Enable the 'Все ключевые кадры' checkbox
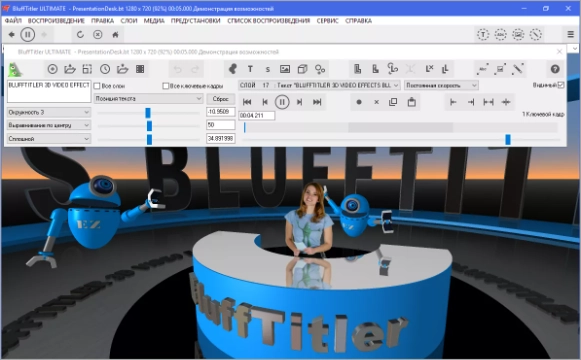 166,86
